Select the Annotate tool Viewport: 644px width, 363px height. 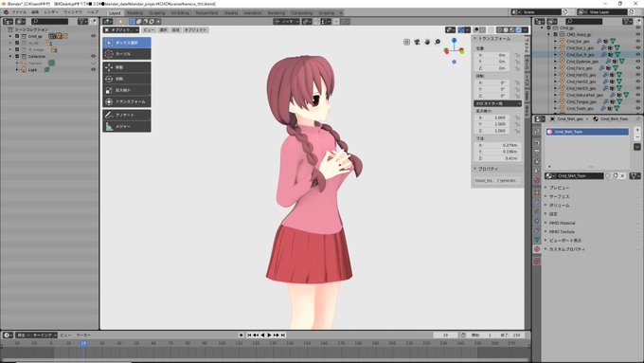tap(127, 115)
